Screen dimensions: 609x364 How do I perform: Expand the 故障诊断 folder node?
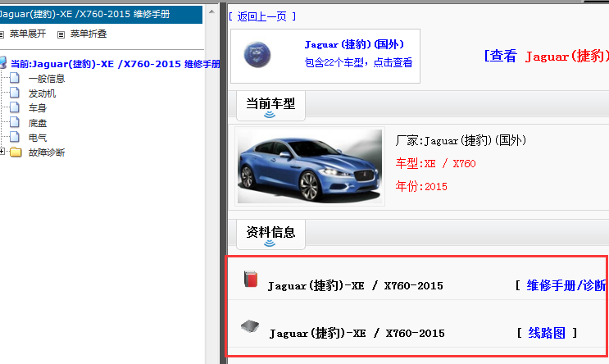point(2,152)
